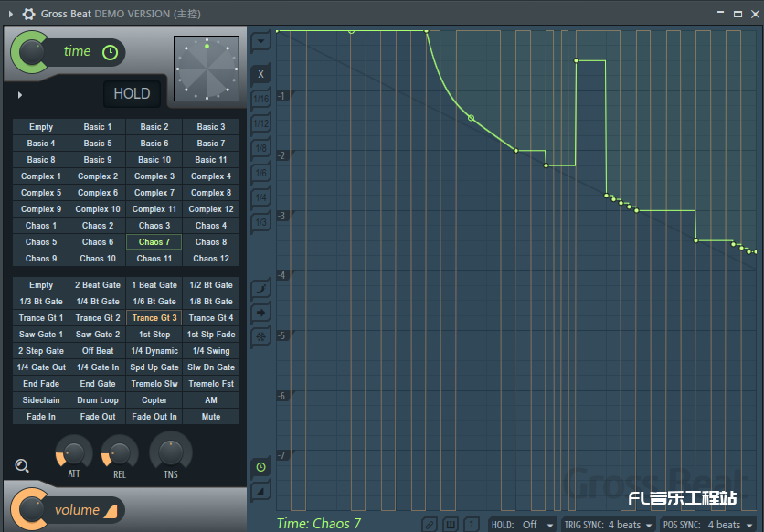This screenshot has width=764, height=532.
Task: Click the keyboard icon in bottom bar
Action: click(451, 525)
